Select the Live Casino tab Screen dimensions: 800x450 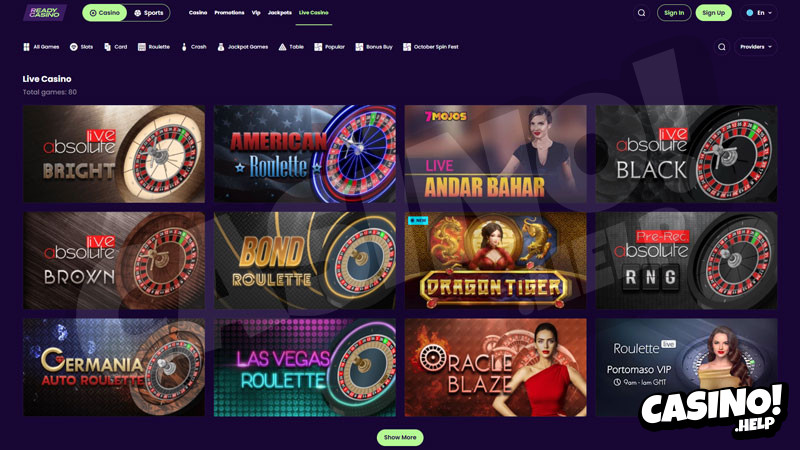pyautogui.click(x=314, y=13)
